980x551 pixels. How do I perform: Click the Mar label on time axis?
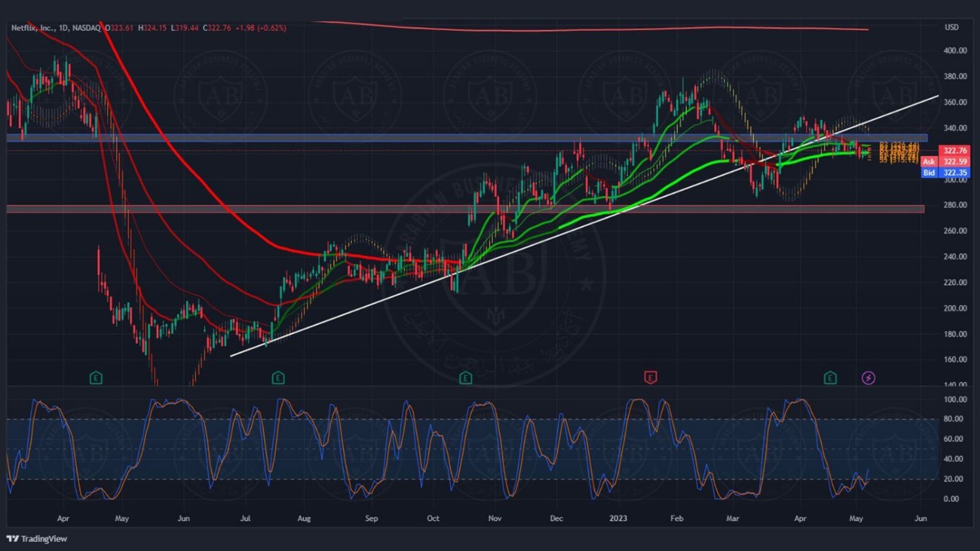coord(732,518)
